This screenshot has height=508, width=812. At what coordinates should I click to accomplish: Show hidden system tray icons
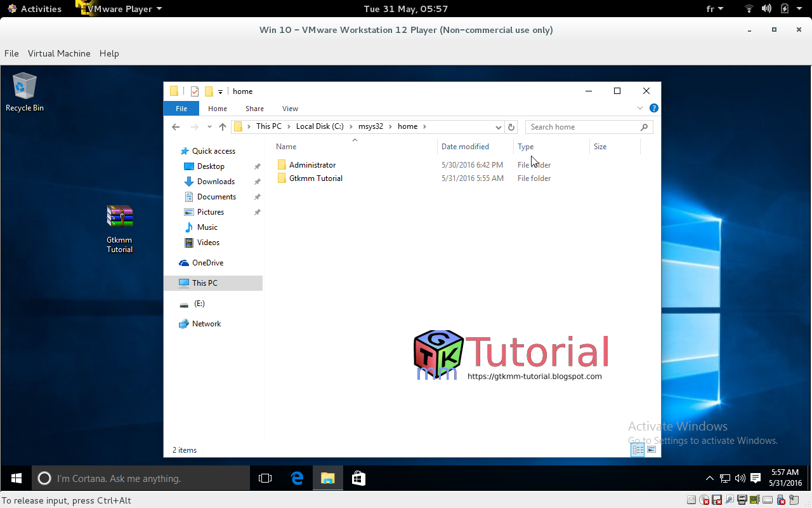pos(710,478)
